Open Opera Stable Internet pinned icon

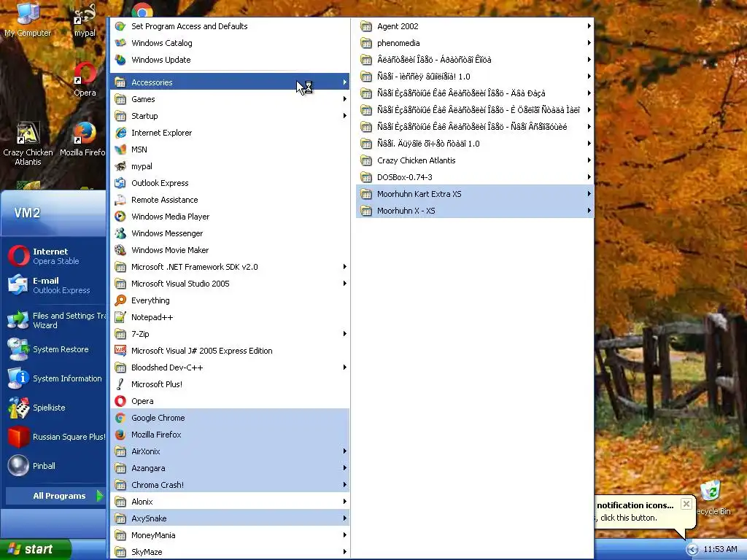pyautogui.click(x=18, y=256)
